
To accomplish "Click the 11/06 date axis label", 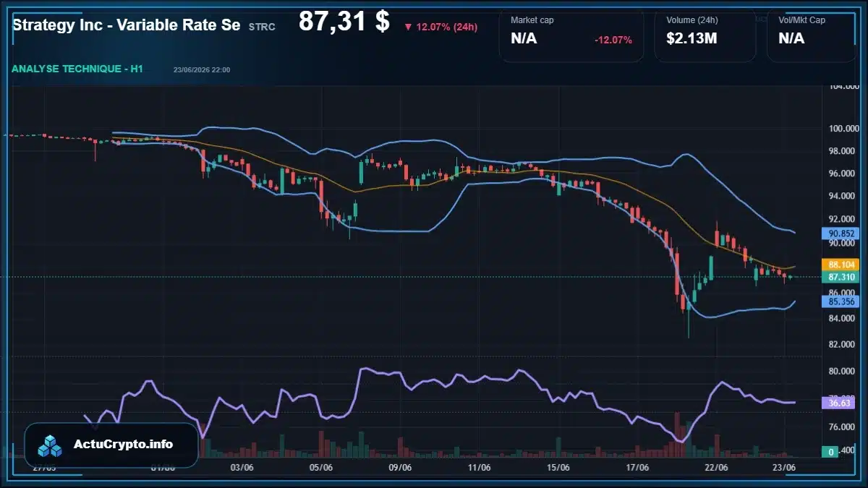I will (x=479, y=468).
